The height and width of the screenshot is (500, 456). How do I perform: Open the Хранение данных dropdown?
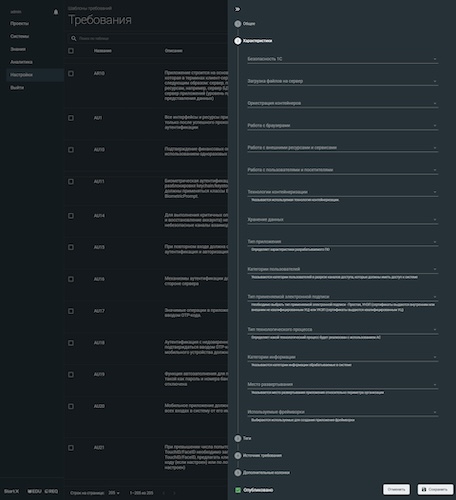[x=343, y=220]
